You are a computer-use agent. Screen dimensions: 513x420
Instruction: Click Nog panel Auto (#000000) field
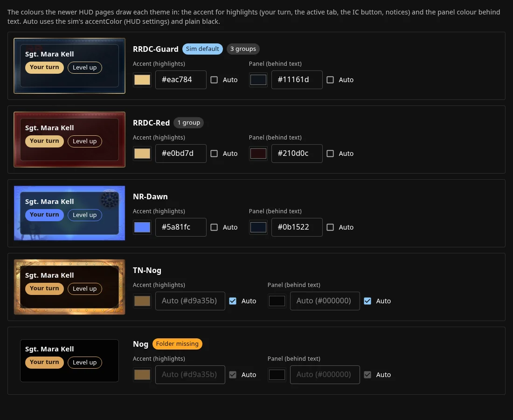coord(325,375)
